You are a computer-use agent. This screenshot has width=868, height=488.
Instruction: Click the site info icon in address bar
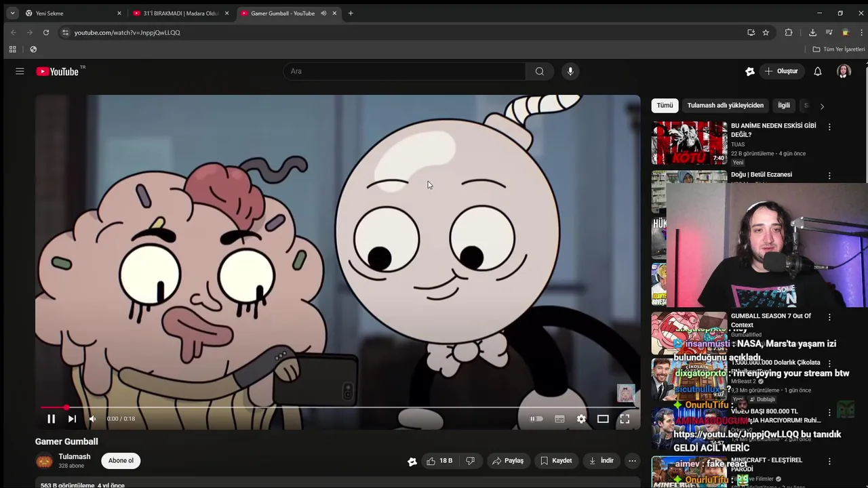(65, 32)
